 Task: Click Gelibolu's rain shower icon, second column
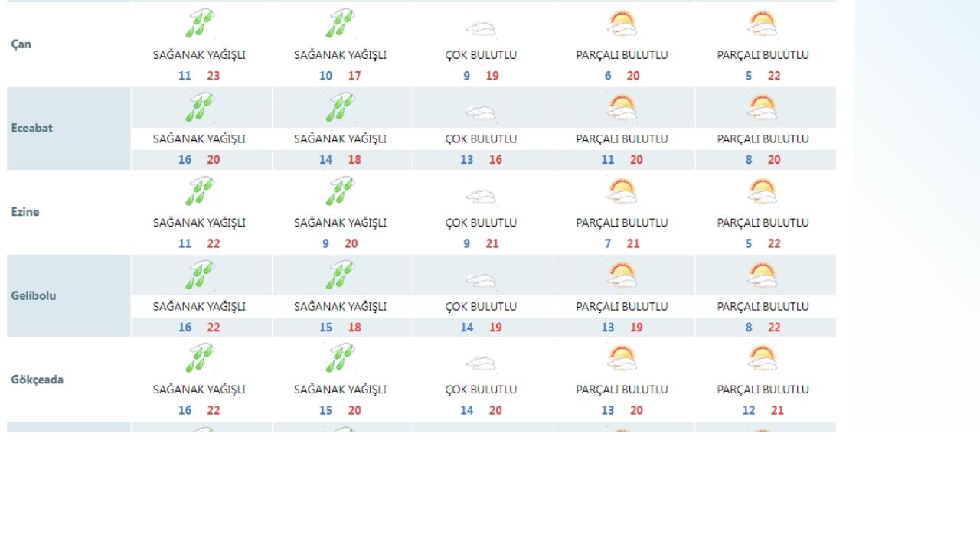coord(340,275)
